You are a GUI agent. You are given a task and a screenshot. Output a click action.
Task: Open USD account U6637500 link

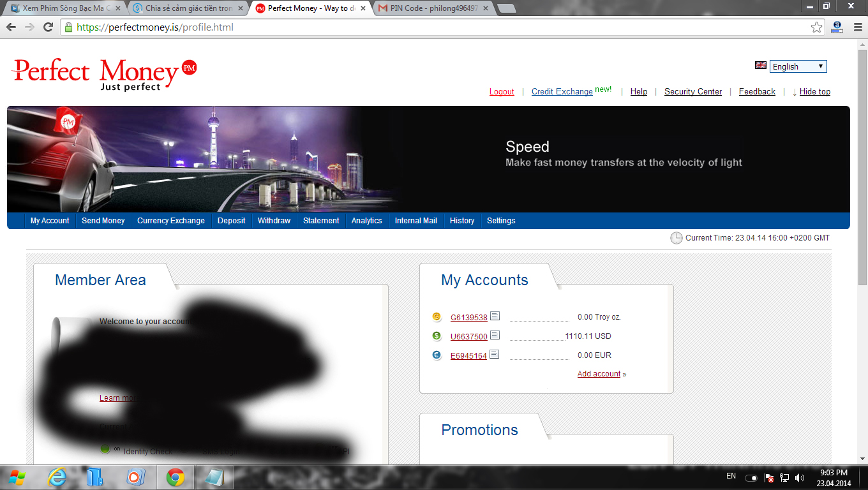[x=469, y=337]
